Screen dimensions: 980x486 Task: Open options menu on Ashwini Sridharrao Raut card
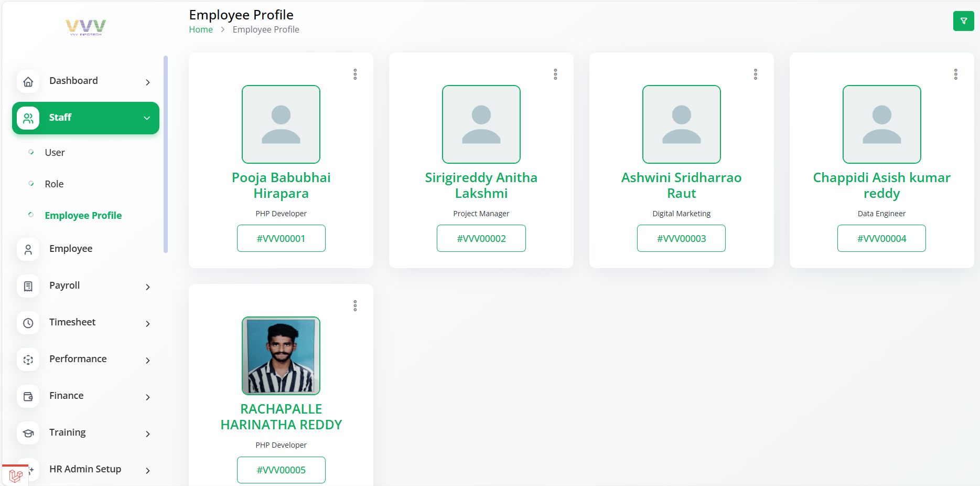[756, 74]
